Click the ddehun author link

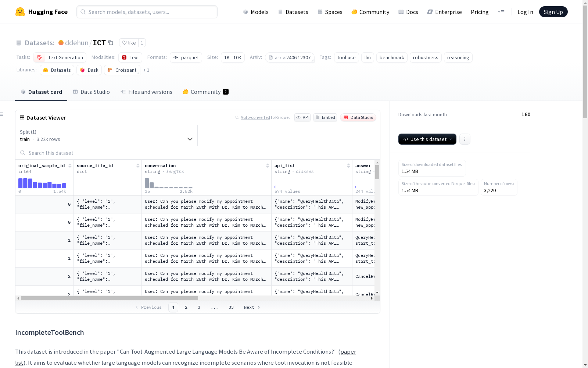point(77,43)
